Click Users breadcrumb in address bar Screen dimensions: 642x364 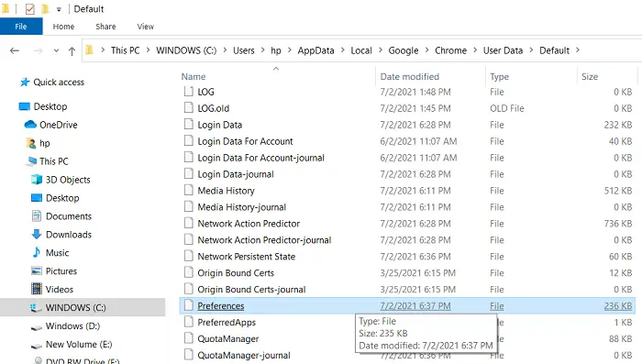click(244, 50)
